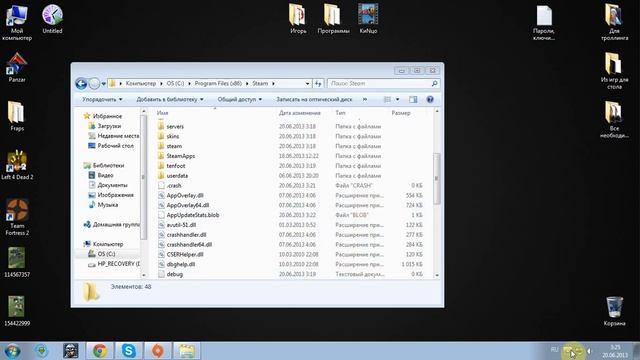Toggle the preview pane icon
This screenshot has height=360, width=640.
pyautogui.click(x=413, y=100)
